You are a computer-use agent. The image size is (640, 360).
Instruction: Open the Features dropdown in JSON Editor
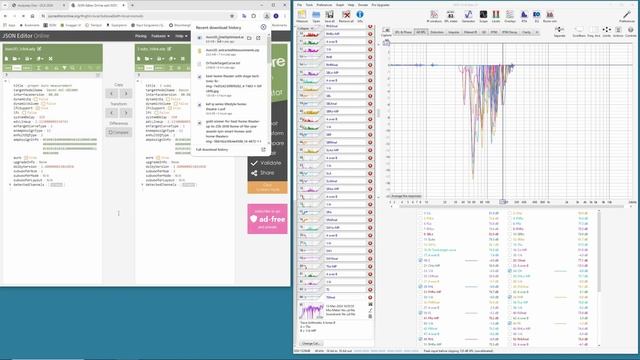[160, 36]
